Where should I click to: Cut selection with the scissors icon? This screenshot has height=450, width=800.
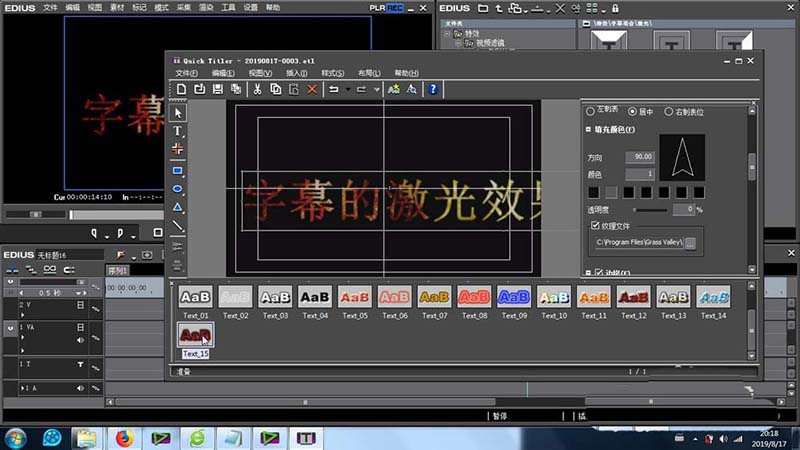[x=257, y=89]
